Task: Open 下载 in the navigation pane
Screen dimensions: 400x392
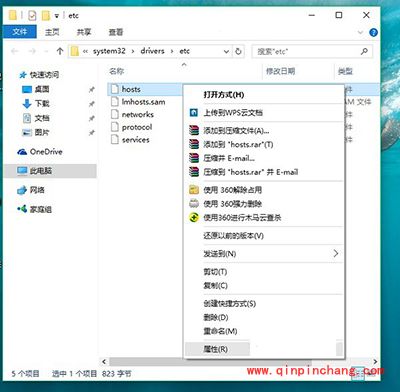Action: 42,104
